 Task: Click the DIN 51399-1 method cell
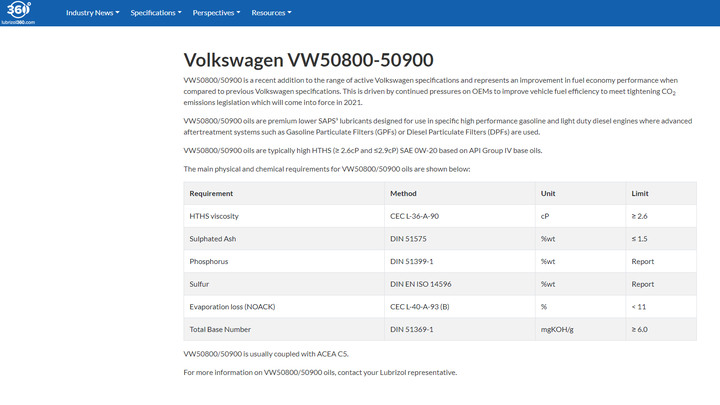point(460,261)
